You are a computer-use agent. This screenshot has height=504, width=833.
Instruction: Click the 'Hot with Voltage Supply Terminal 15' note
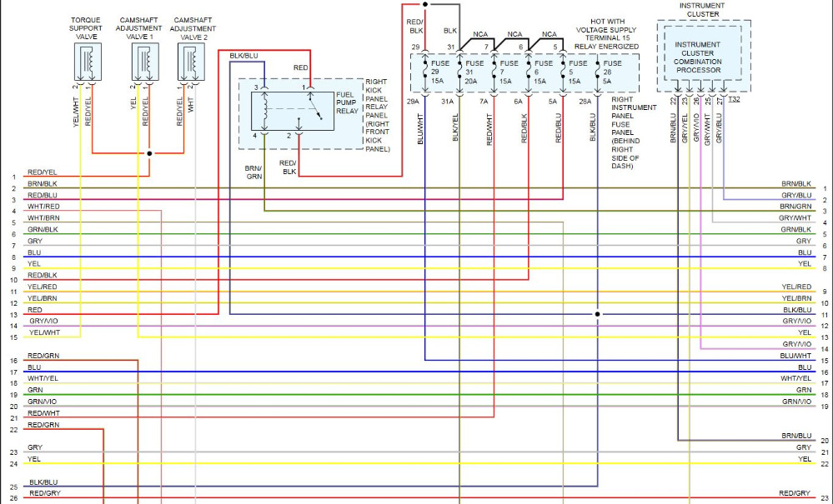click(607, 35)
